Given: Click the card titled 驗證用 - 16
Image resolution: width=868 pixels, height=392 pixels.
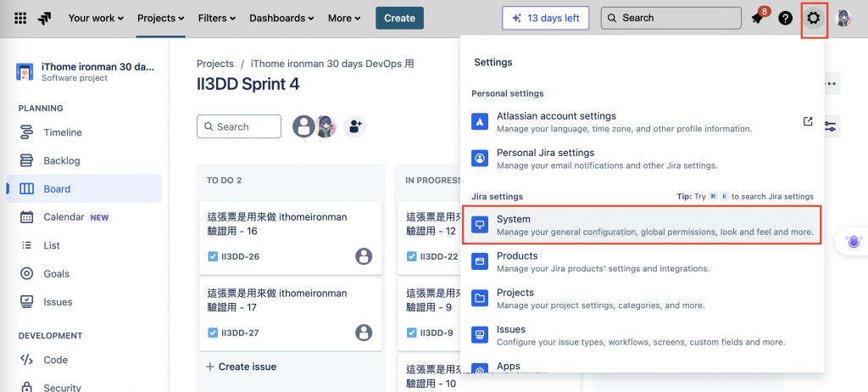Looking at the screenshot, I should 291,238.
